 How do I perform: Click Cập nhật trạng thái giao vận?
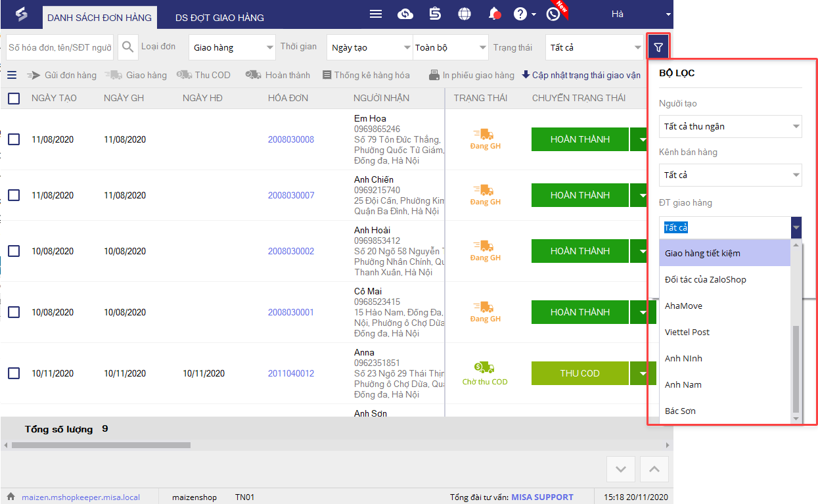point(581,75)
